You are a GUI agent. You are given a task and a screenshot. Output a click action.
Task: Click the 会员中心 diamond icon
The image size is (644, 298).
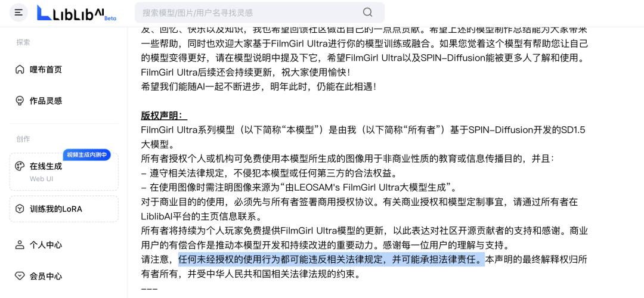tap(20, 276)
